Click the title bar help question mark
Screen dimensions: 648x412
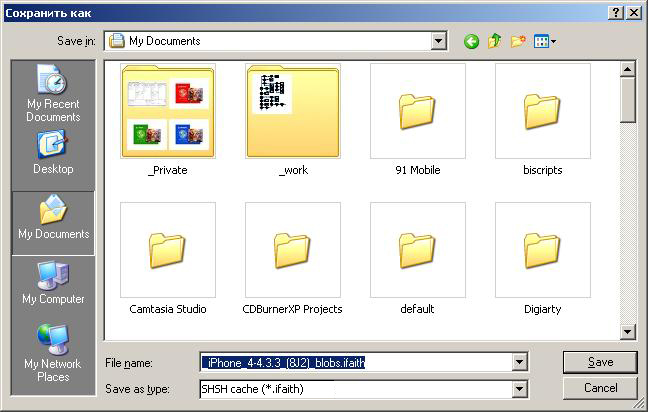click(616, 13)
